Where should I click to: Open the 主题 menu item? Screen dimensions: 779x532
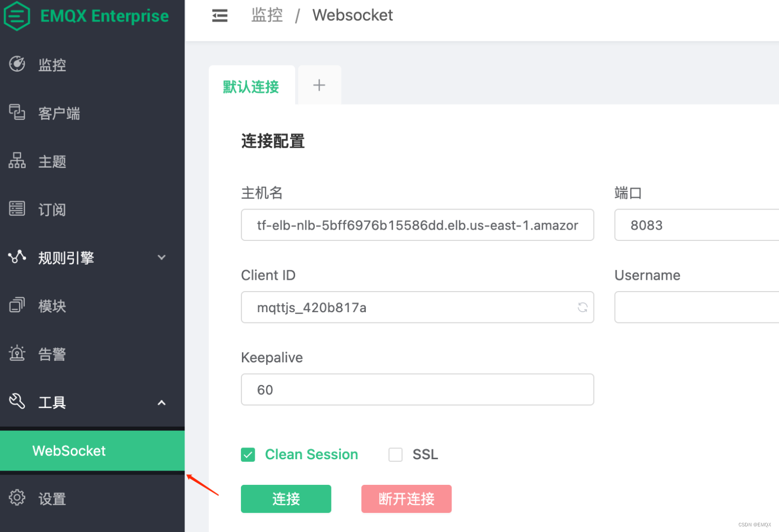click(92, 161)
